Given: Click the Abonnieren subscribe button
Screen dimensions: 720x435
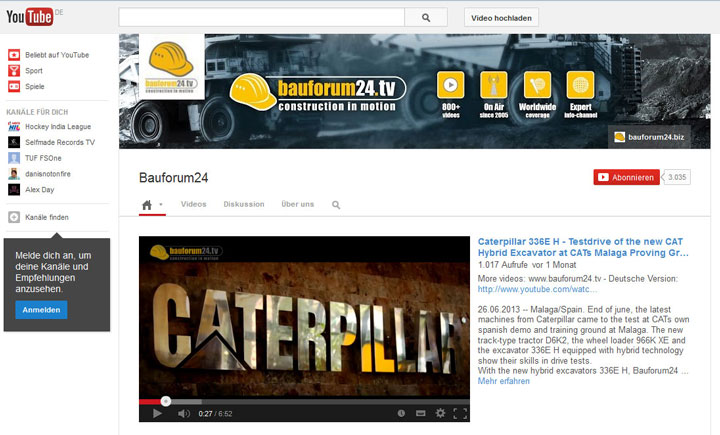Looking at the screenshot, I should [x=626, y=177].
